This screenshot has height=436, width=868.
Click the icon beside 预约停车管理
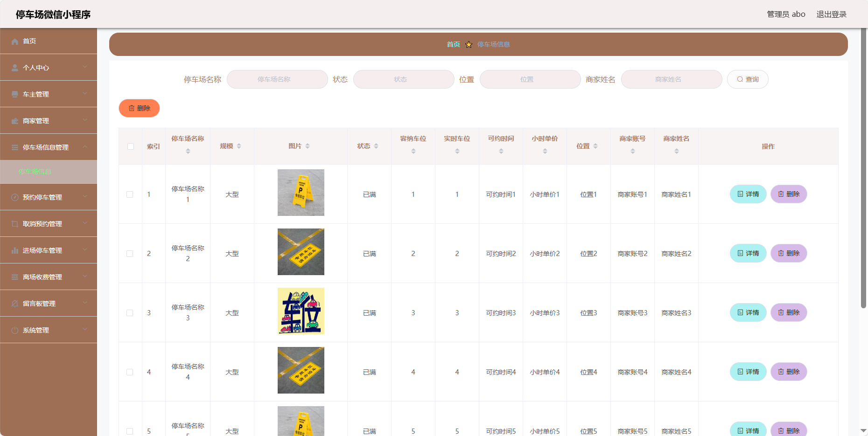[x=15, y=198]
